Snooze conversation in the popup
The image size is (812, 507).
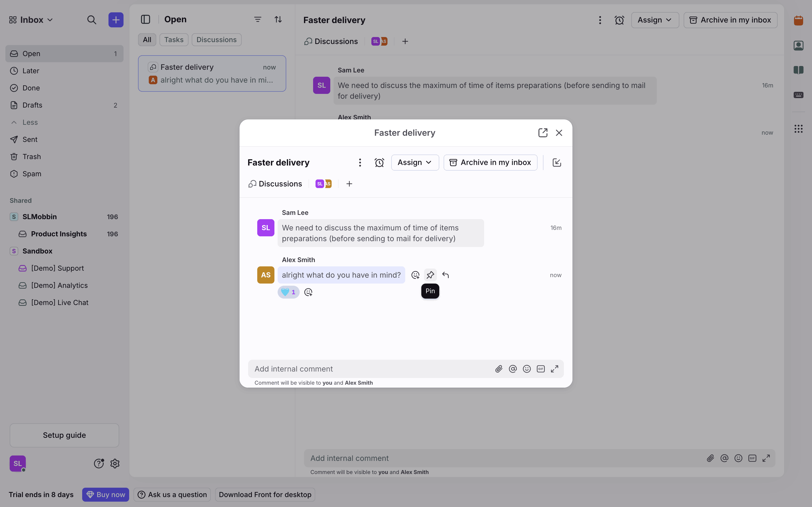pos(379,163)
